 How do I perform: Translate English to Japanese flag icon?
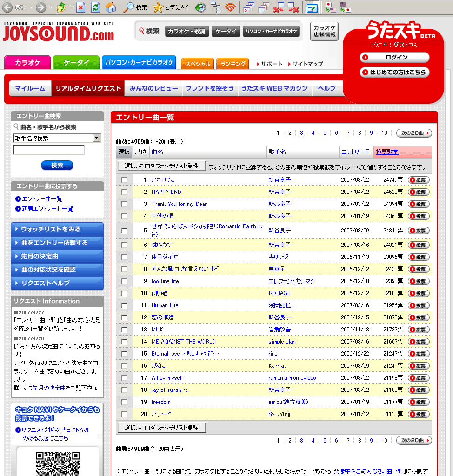(x=346, y=7)
